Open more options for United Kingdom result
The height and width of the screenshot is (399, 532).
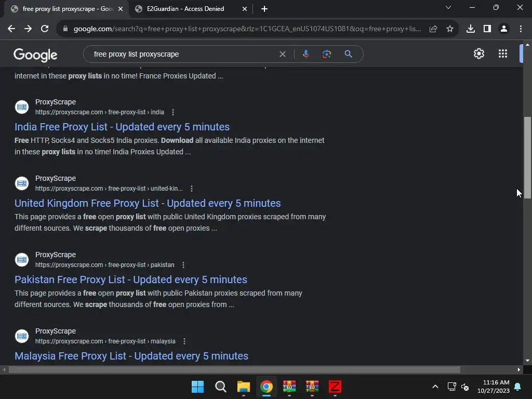(x=192, y=188)
